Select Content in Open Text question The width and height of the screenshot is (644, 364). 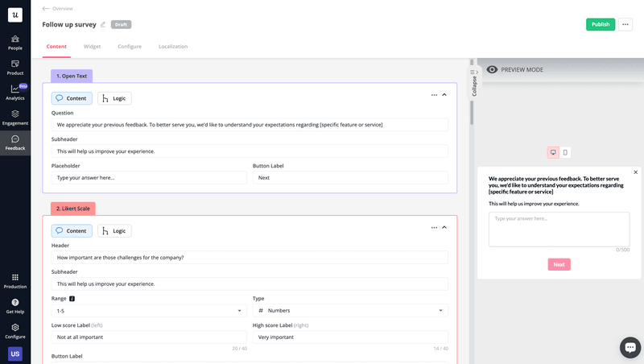72,98
